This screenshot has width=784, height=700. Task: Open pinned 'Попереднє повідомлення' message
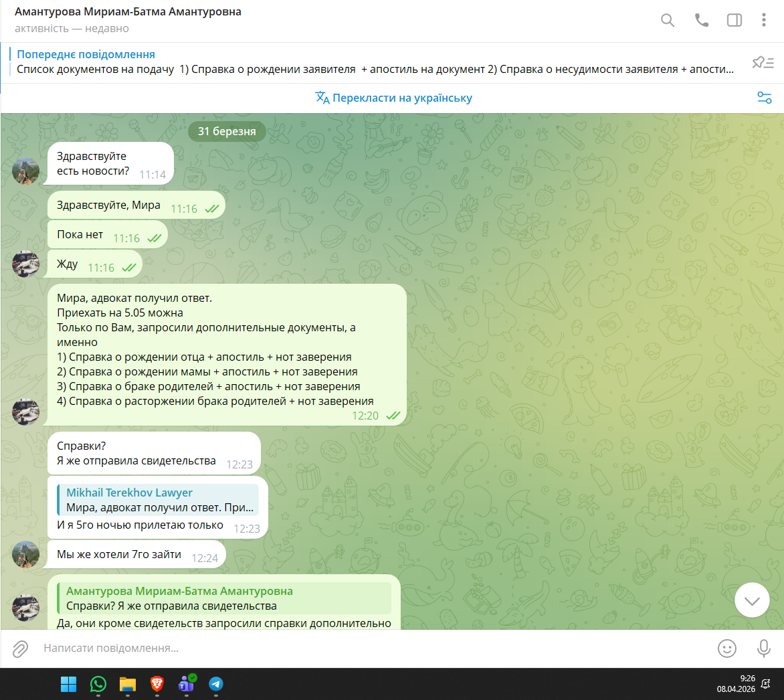[375, 62]
